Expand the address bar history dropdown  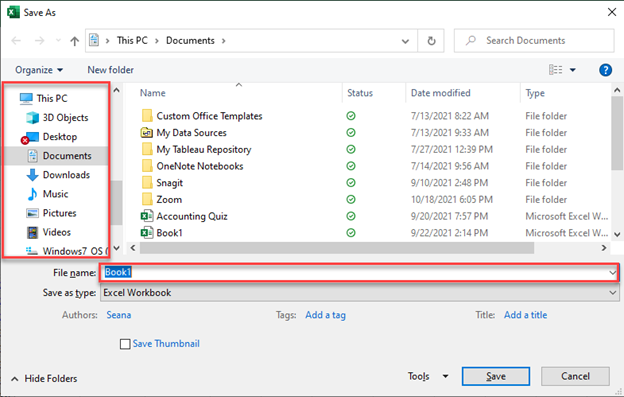[x=405, y=41]
